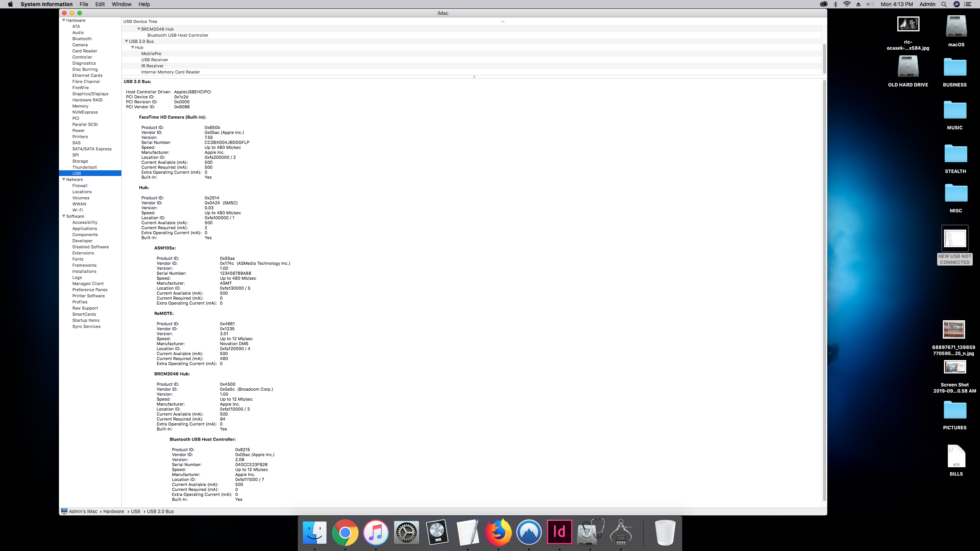This screenshot has height=551, width=980.
Task: Launch Firefox from the Dock
Action: tap(498, 532)
